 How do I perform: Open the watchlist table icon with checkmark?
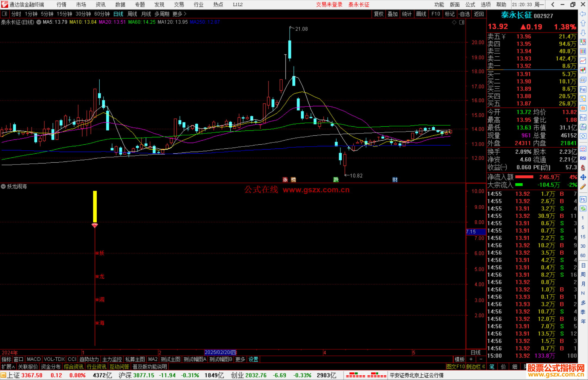(583, 42)
